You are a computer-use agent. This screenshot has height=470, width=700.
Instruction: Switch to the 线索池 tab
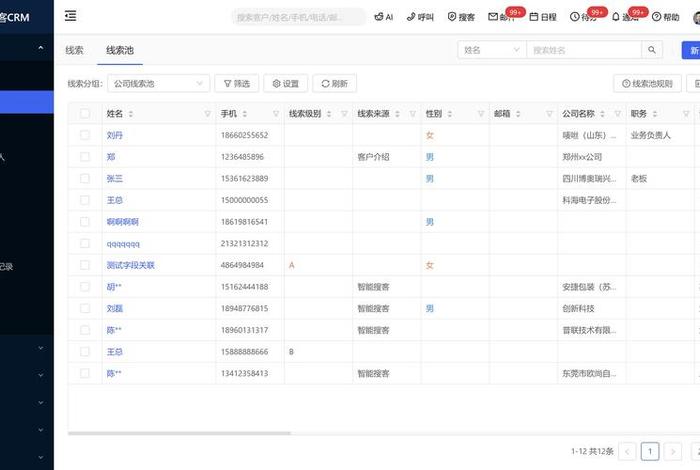(120, 50)
